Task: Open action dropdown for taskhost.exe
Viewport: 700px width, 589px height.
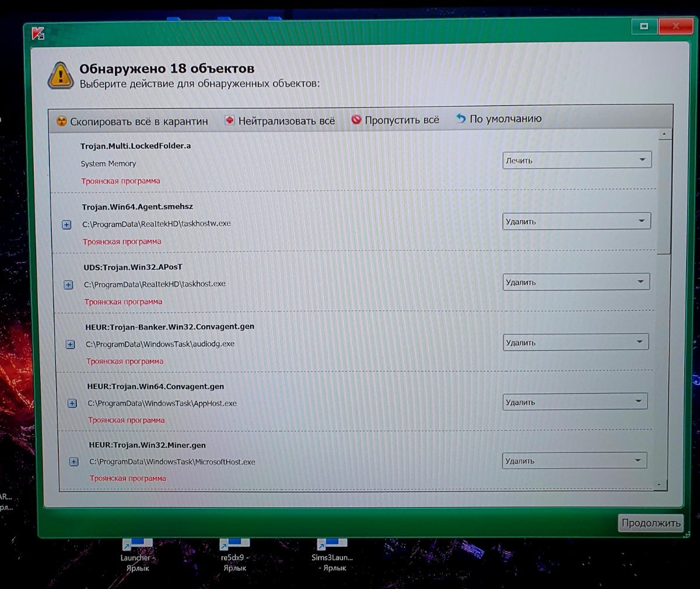Action: [x=576, y=282]
